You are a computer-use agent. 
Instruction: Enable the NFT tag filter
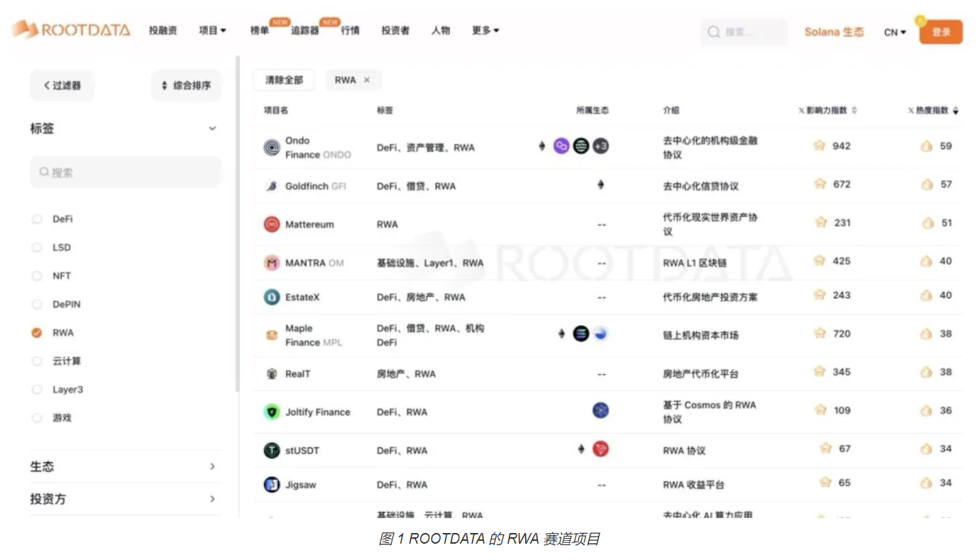(37, 276)
